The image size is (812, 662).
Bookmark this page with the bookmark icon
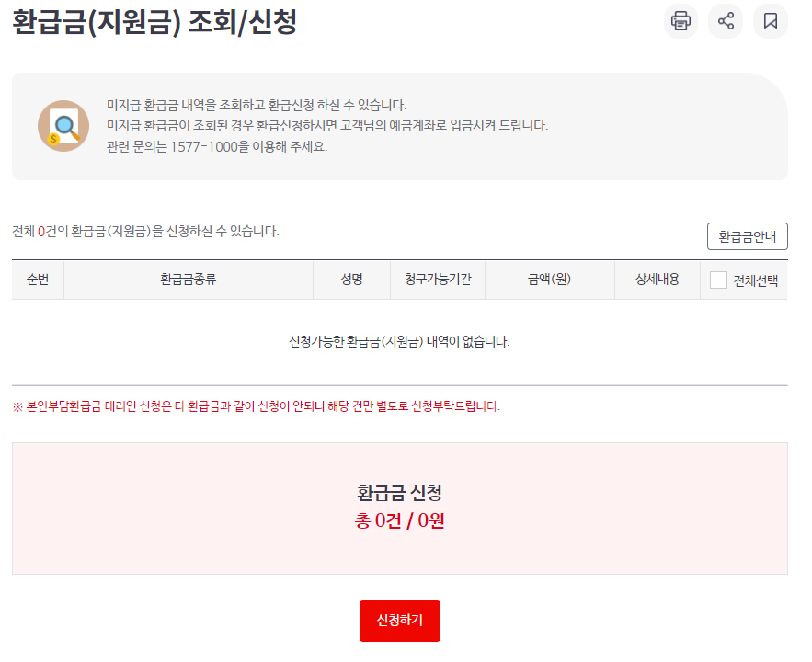[x=770, y=21]
